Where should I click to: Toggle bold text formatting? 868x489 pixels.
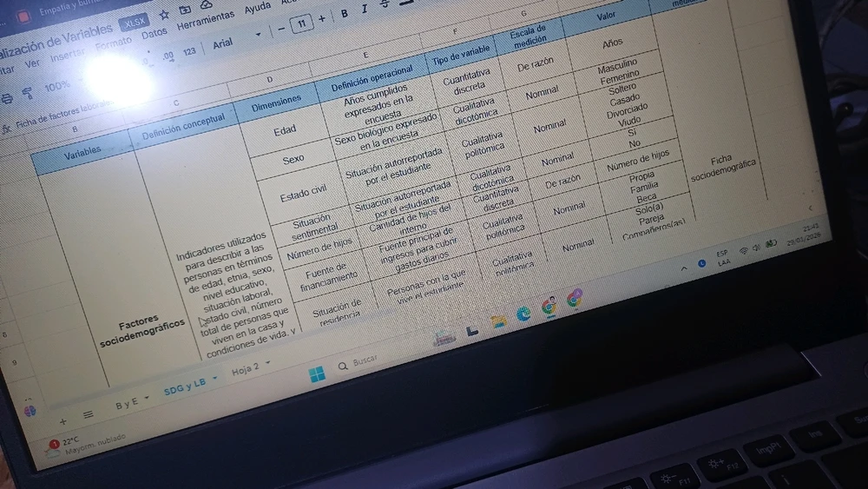tap(345, 13)
